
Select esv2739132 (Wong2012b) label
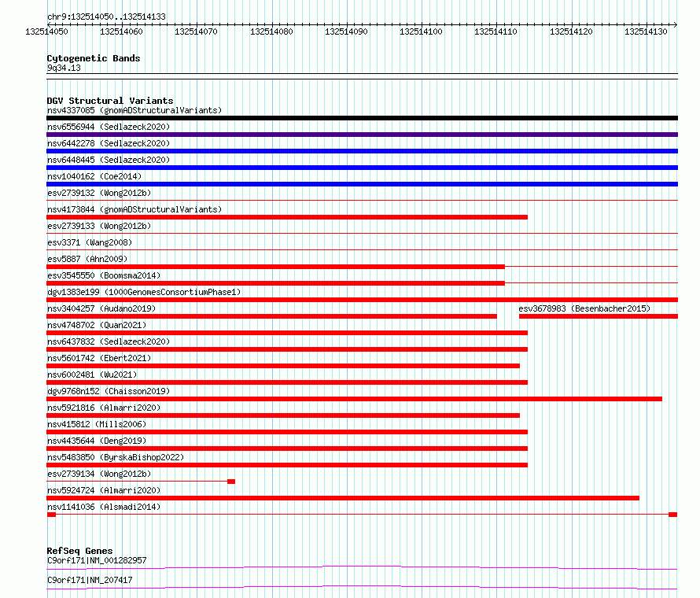(x=99, y=193)
